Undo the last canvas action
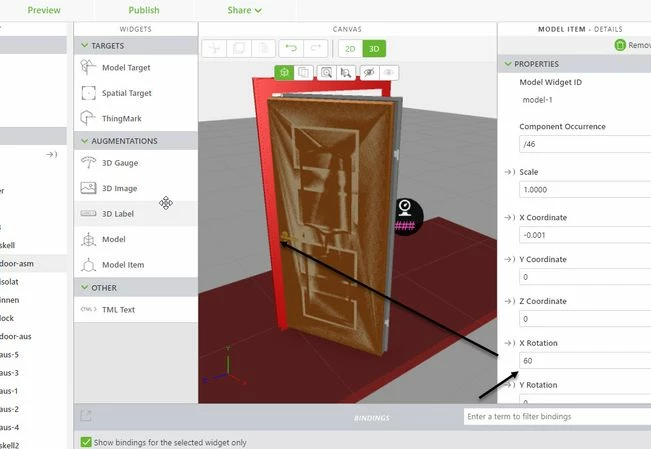This screenshot has width=651, height=449. click(x=291, y=48)
